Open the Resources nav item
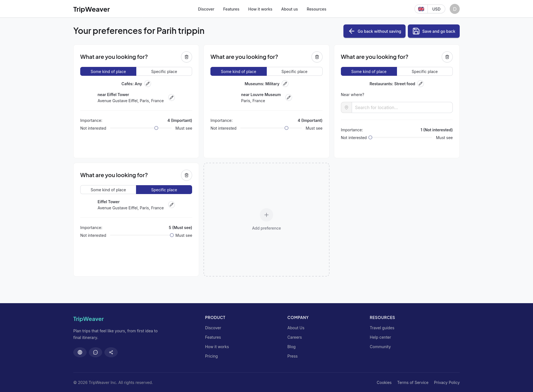Screen dimensions: 533x392 [316, 9]
